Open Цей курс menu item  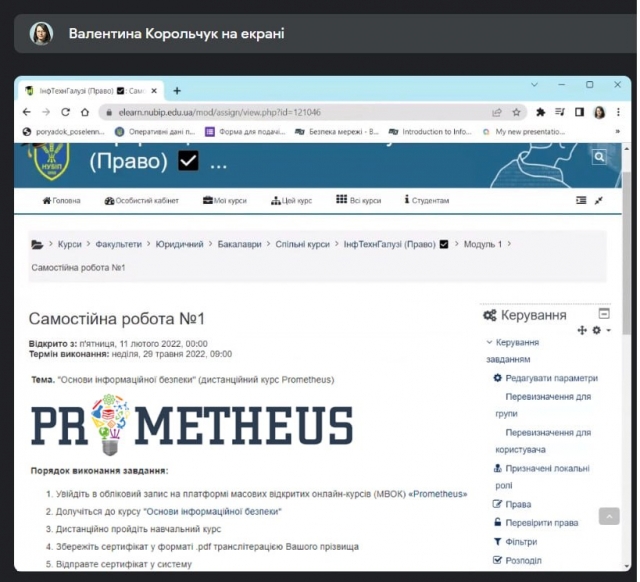pyautogui.click(x=291, y=200)
